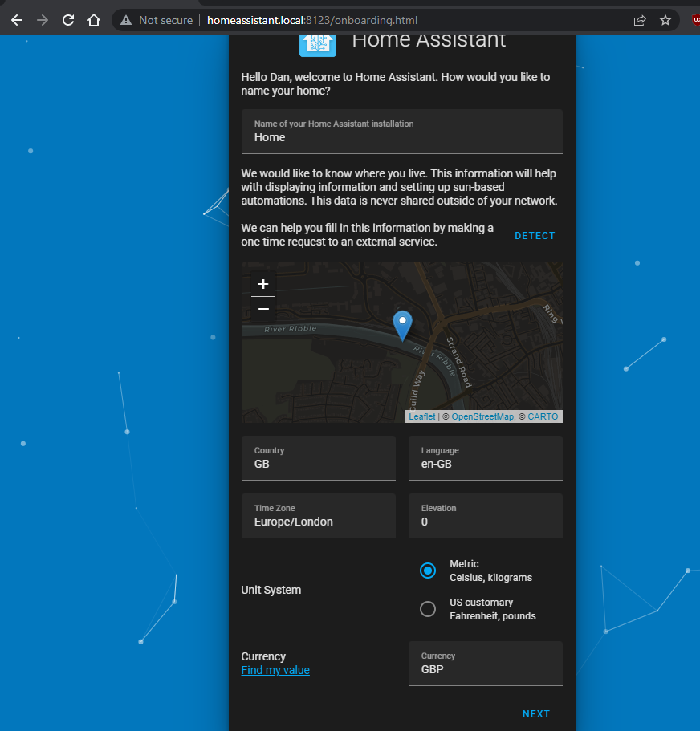This screenshot has height=731, width=700.
Task: Click the Elevation input field
Action: coord(486,516)
